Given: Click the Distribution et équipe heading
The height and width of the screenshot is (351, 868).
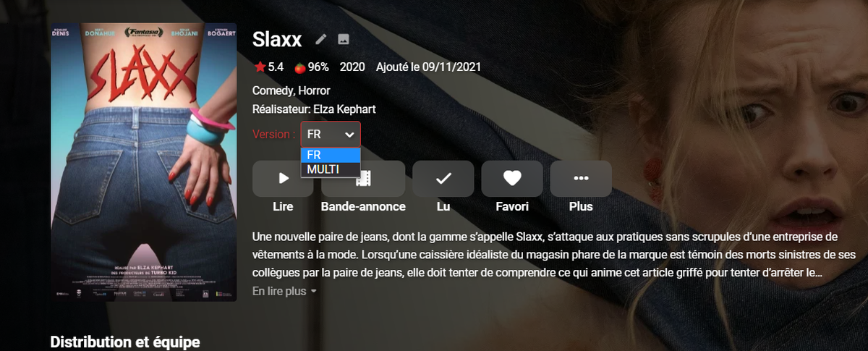Looking at the screenshot, I should point(124,342).
